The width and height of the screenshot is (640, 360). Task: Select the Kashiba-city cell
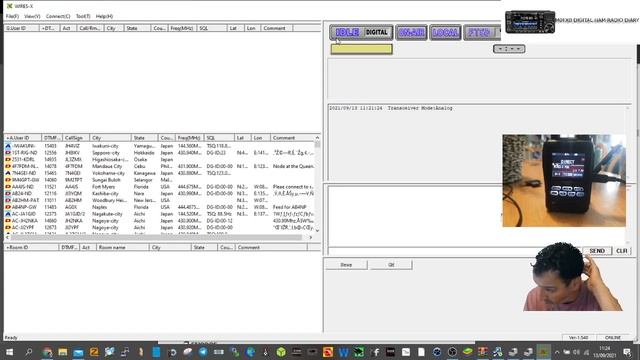106,193
